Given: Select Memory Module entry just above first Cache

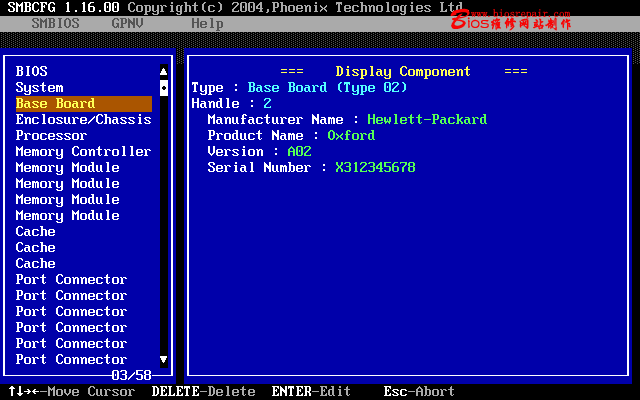Looking at the screenshot, I should tap(68, 216).
